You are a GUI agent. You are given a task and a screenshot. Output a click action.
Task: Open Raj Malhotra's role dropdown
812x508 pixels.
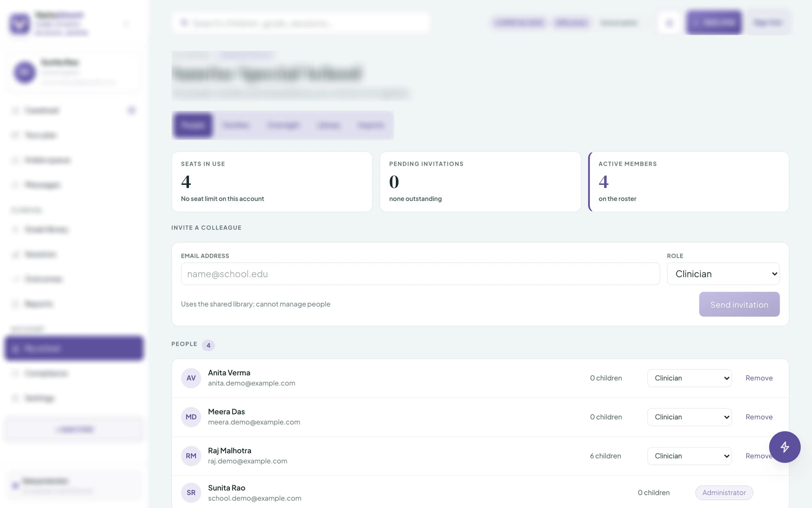pos(690,456)
